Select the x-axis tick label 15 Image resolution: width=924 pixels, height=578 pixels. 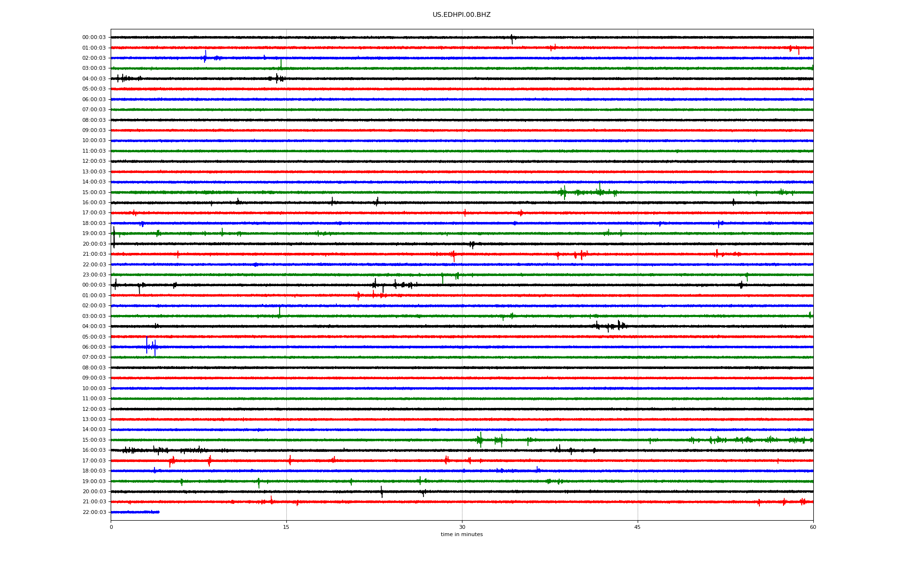coord(286,527)
